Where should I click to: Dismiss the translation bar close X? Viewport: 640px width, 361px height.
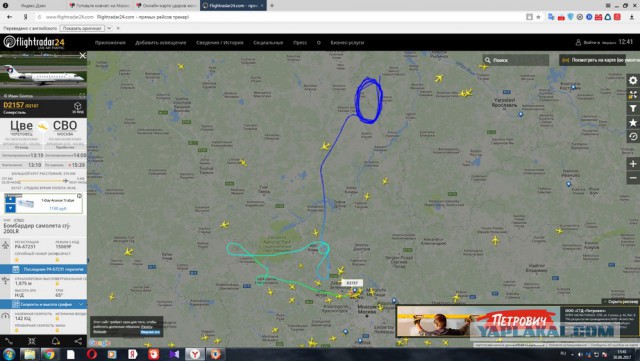pyautogui.click(x=118, y=28)
